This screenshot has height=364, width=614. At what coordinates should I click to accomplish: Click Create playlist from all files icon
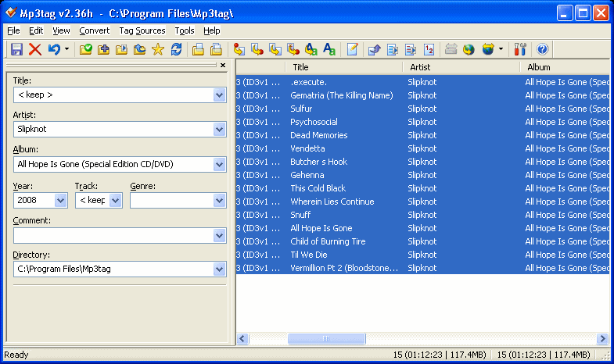point(393,49)
